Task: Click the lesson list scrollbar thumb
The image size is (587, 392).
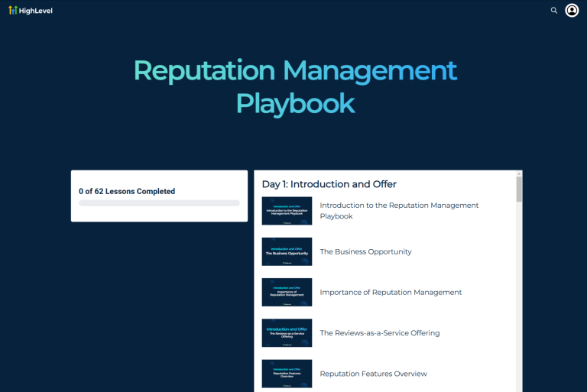Action: point(519,189)
